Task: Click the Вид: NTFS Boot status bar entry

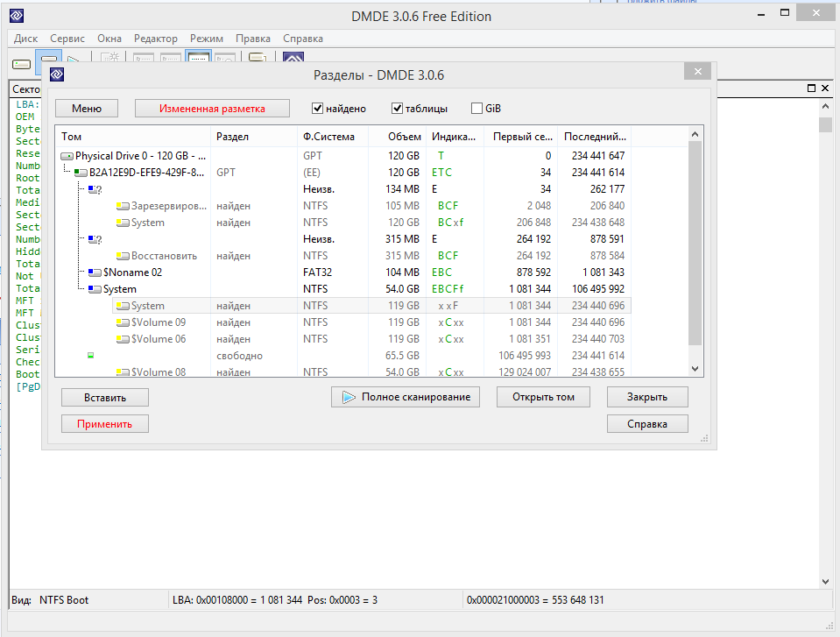Action: [50, 600]
